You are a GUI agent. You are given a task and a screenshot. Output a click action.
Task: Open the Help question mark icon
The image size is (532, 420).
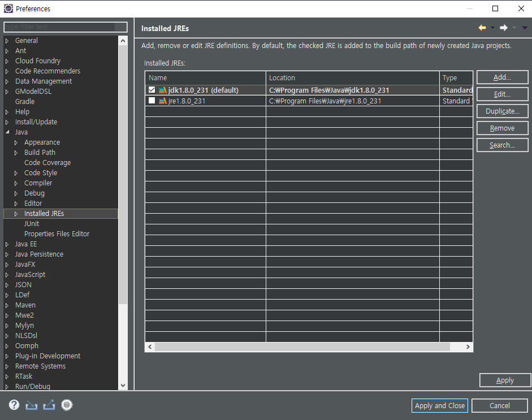14,405
